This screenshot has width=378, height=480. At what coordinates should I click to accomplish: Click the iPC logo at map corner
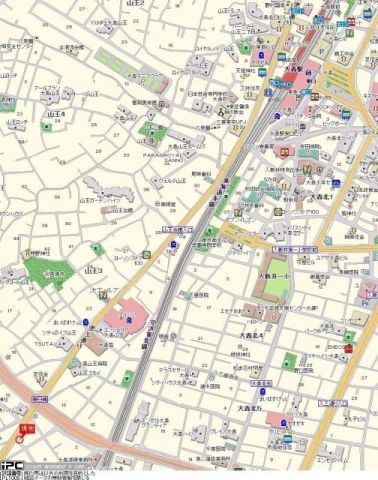(11, 466)
